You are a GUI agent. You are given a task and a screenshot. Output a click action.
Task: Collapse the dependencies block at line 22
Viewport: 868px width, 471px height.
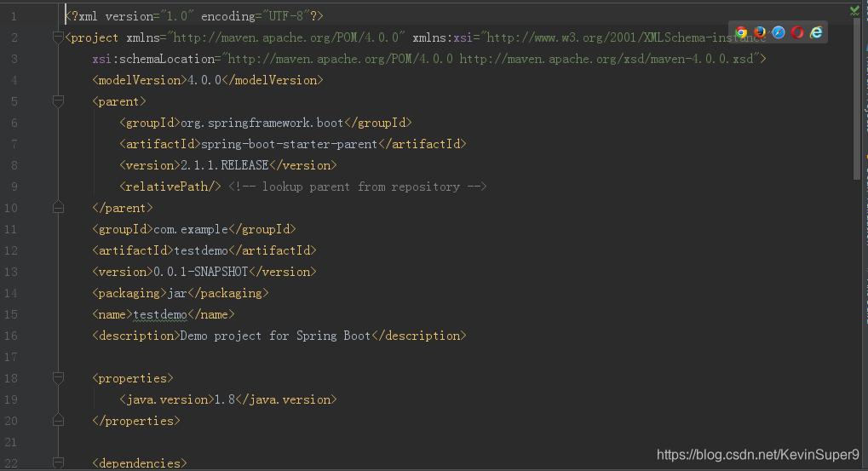[58, 462]
